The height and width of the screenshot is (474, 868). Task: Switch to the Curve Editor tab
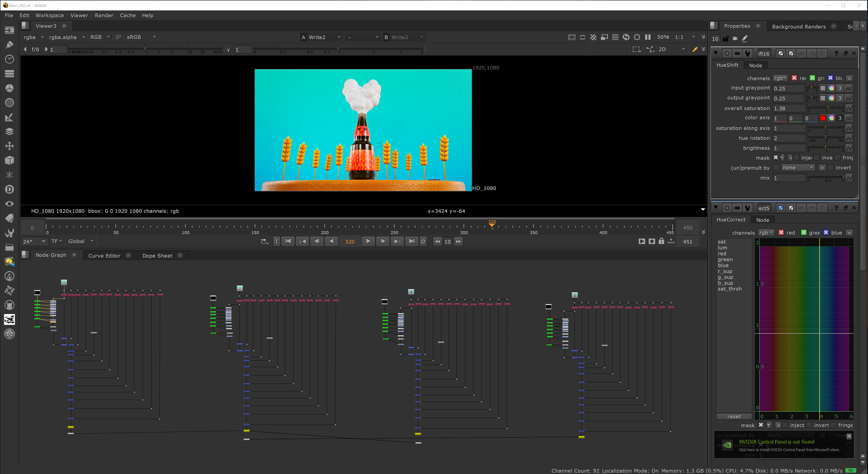point(104,255)
